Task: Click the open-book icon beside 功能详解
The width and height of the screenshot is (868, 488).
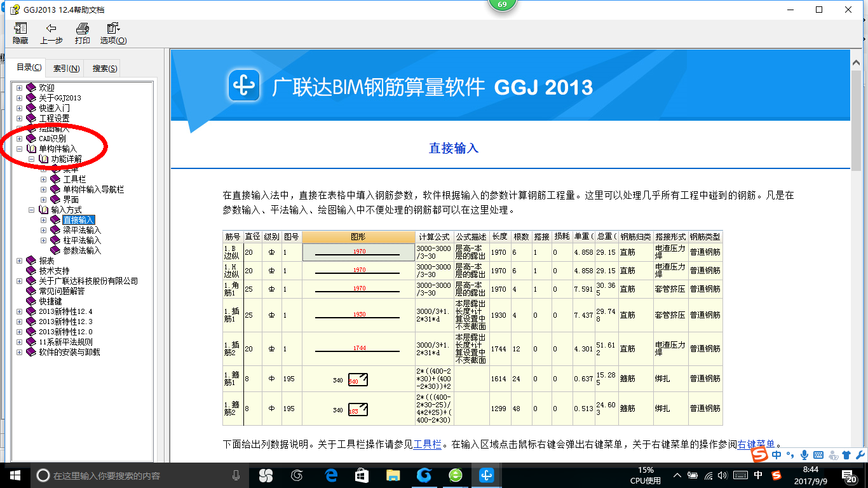Action: [x=43, y=159]
